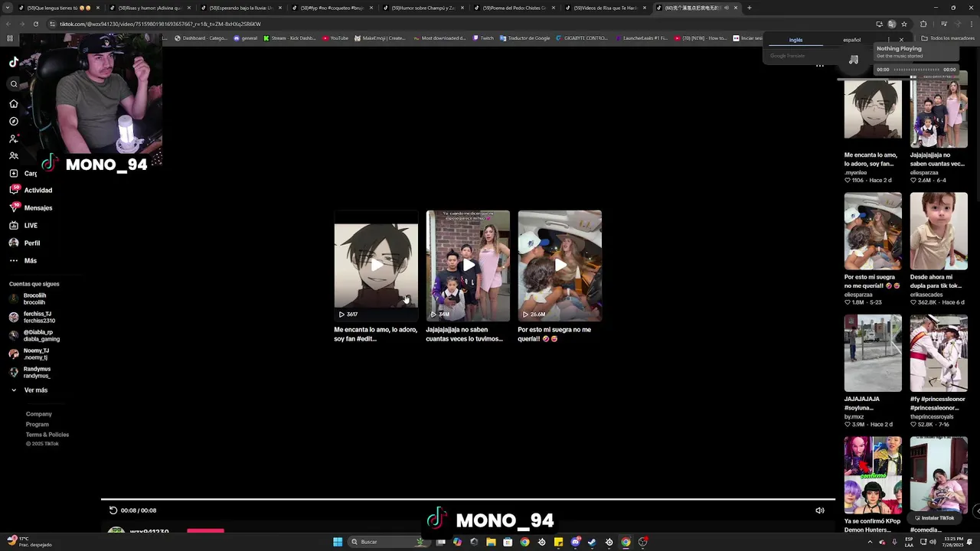Open the search magnifier icon in sidebar

point(14,84)
